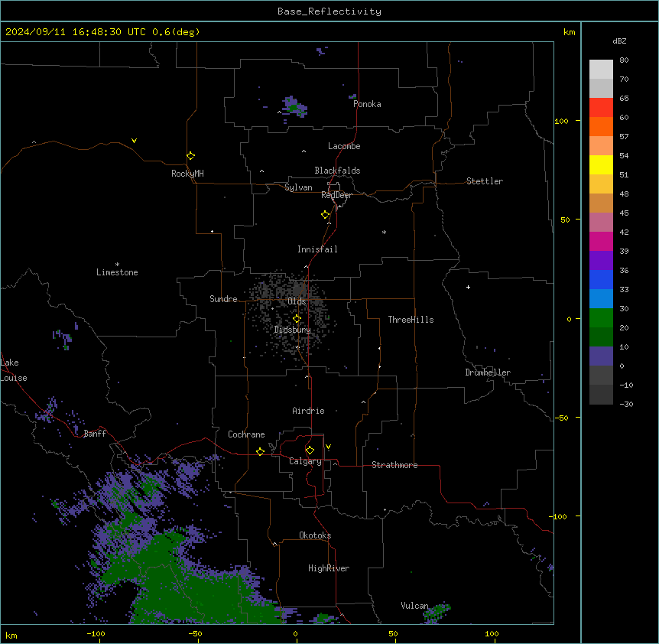Viewport: 659px width, 644px height.
Task: Click the Sylvan label
Action: pyautogui.click(x=298, y=187)
